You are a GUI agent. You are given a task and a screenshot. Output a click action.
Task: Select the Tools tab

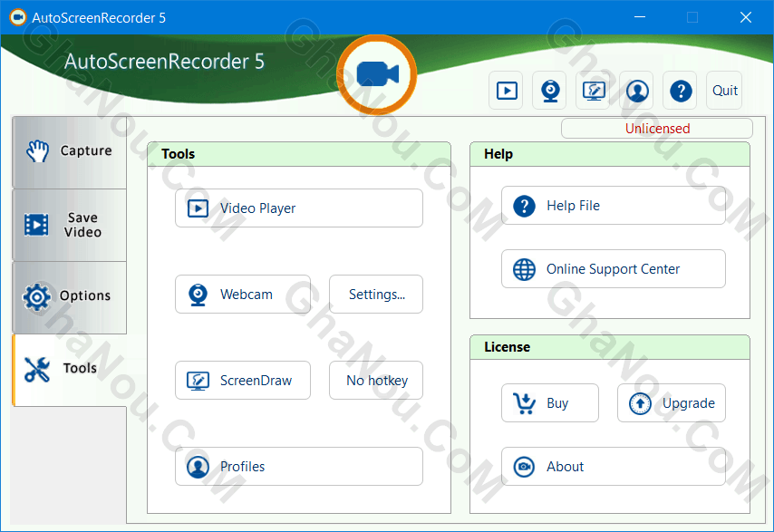70,370
